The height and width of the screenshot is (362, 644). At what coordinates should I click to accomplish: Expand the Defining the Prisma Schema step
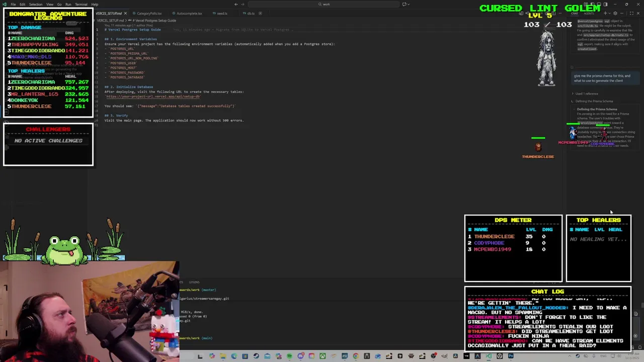(x=594, y=101)
